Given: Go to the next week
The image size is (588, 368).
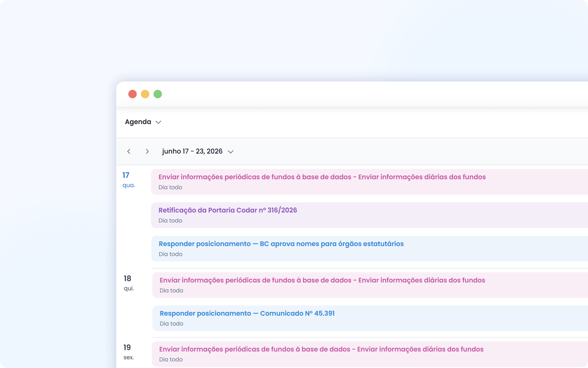Looking at the screenshot, I should coord(147,151).
